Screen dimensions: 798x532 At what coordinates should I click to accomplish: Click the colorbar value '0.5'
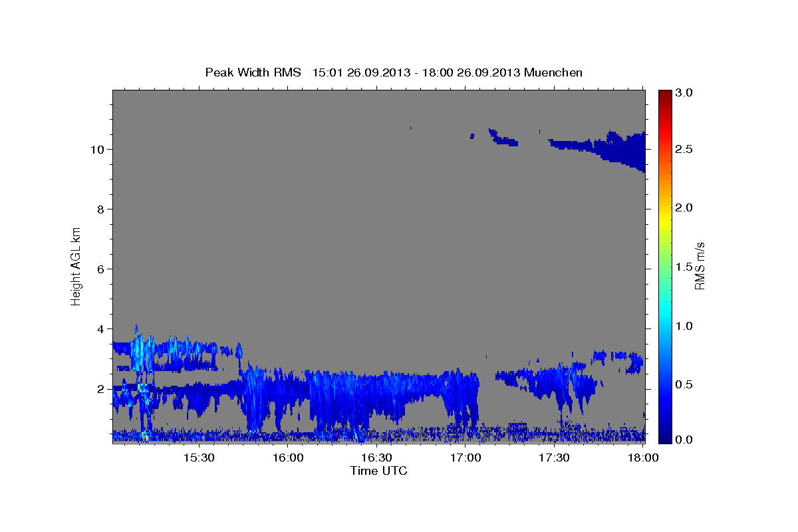point(686,384)
